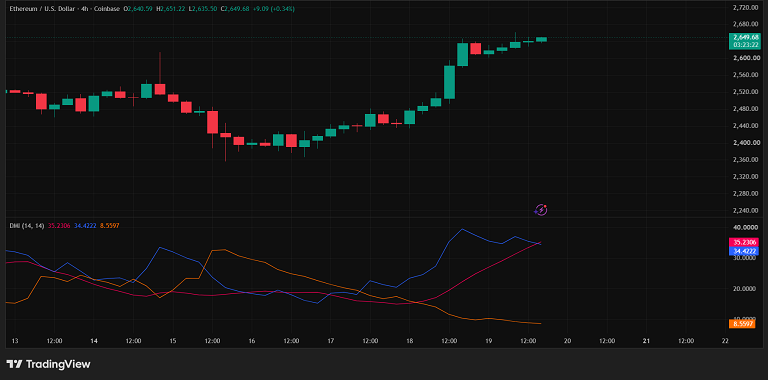The height and width of the screenshot is (380, 768).
Task: Click the blue 34.4222 axis label
Action: pyautogui.click(x=743, y=250)
